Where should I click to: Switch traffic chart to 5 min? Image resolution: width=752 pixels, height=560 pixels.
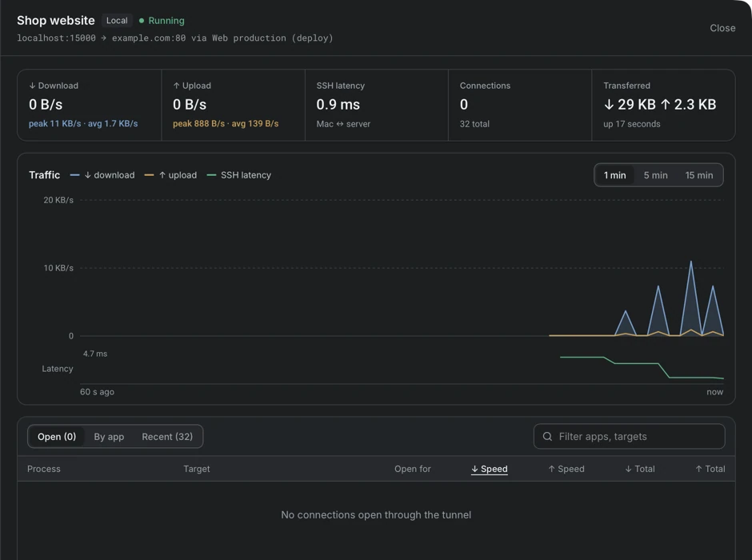click(x=655, y=175)
